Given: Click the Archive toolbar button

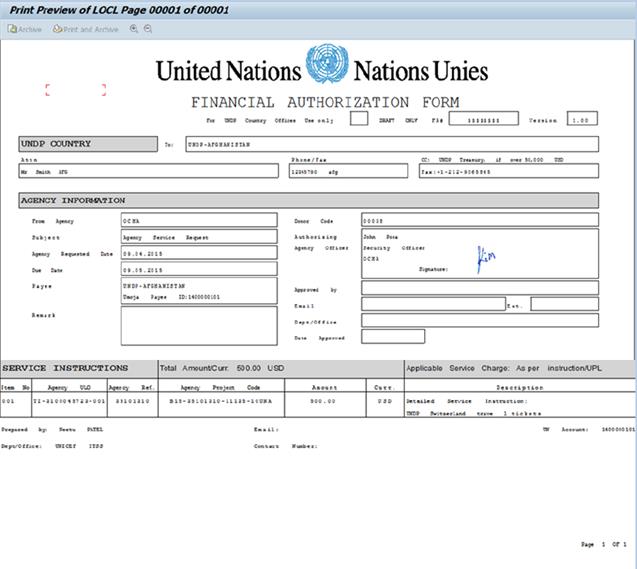Looking at the screenshot, I should pyautogui.click(x=25, y=29).
